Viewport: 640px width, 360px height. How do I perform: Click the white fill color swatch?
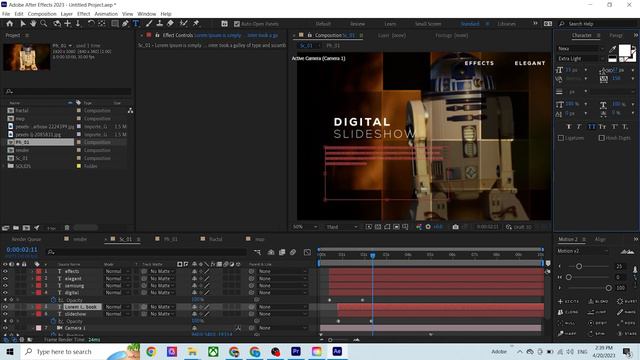click(x=624, y=51)
